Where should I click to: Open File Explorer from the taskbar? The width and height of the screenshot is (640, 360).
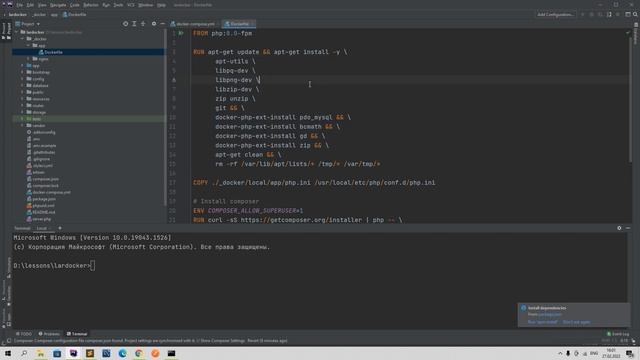[40, 353]
